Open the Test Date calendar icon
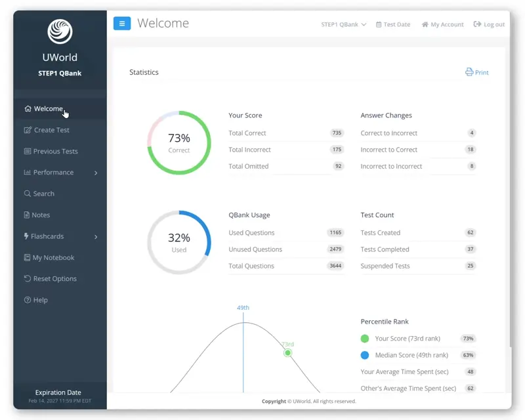 coord(379,24)
